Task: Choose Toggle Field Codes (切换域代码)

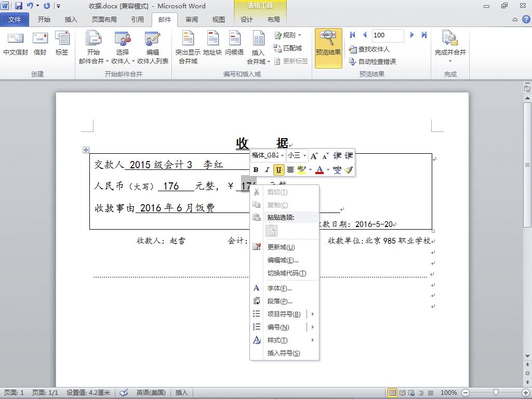Action: point(284,273)
